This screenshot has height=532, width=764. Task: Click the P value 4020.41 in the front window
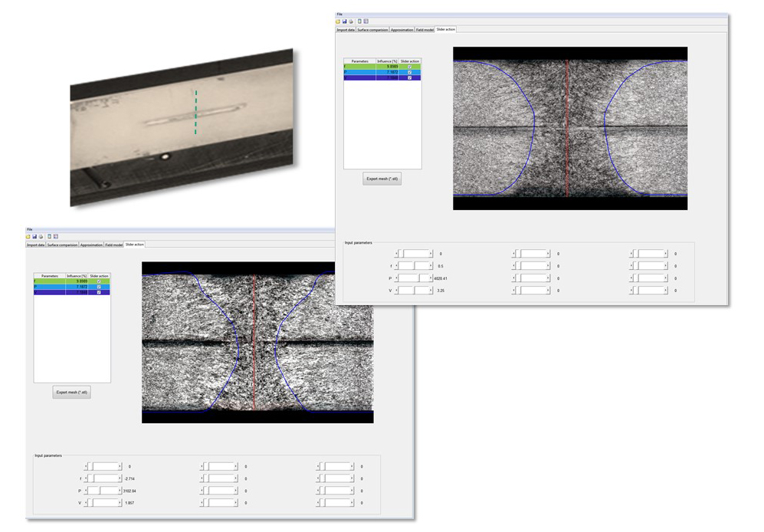[x=441, y=278]
